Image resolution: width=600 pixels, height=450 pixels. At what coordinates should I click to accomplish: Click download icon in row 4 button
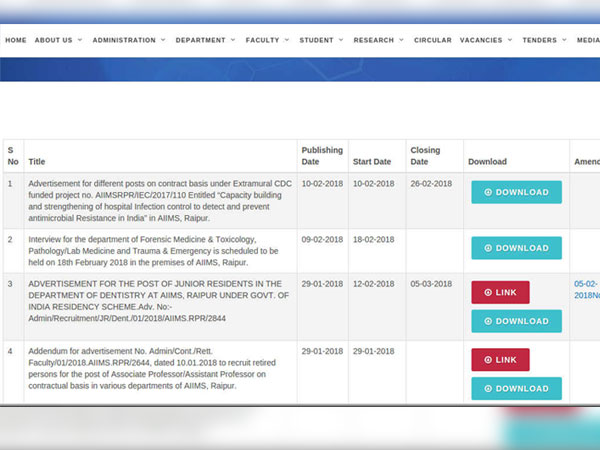tap(488, 388)
